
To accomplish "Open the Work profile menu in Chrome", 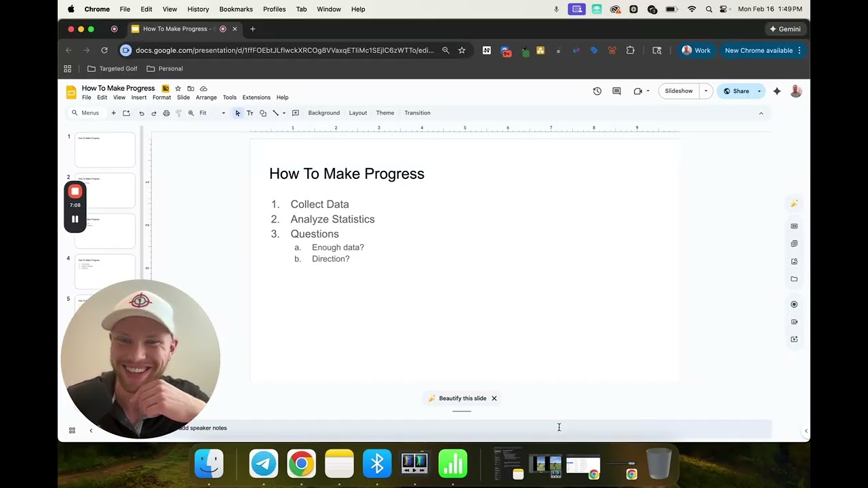I will 696,50.
